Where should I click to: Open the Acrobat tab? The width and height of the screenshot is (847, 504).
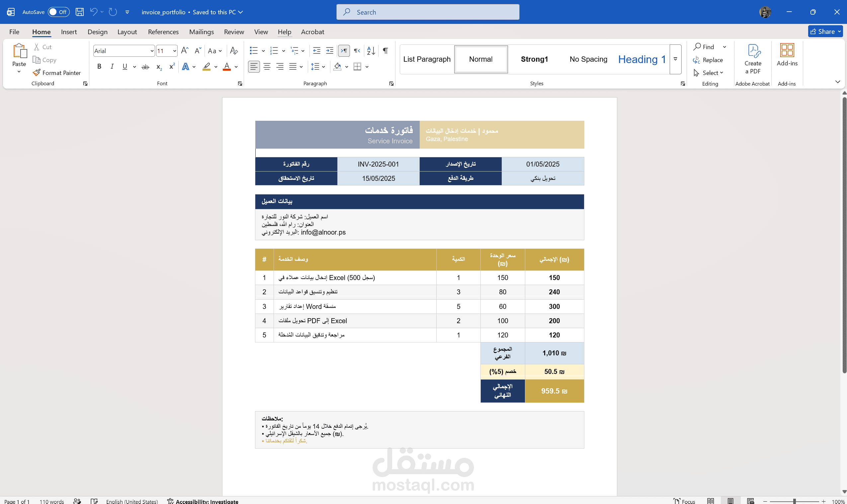(x=312, y=32)
